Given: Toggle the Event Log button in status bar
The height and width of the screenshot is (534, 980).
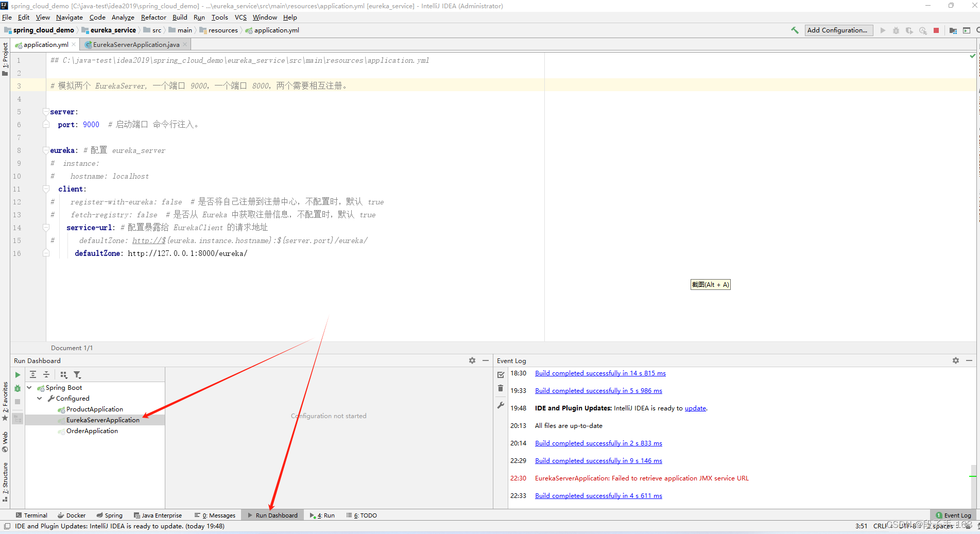Looking at the screenshot, I should (x=953, y=515).
